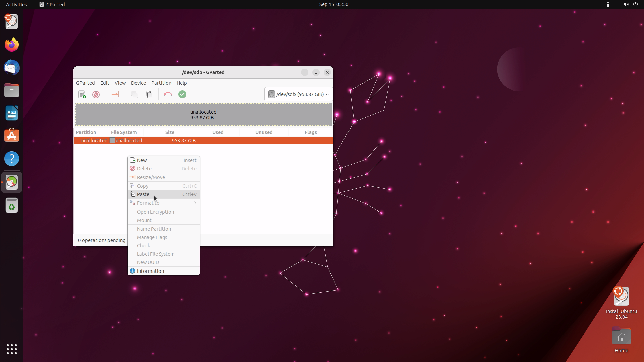This screenshot has height=362, width=644.
Task: Minimize the GParted window
Action: click(305, 72)
